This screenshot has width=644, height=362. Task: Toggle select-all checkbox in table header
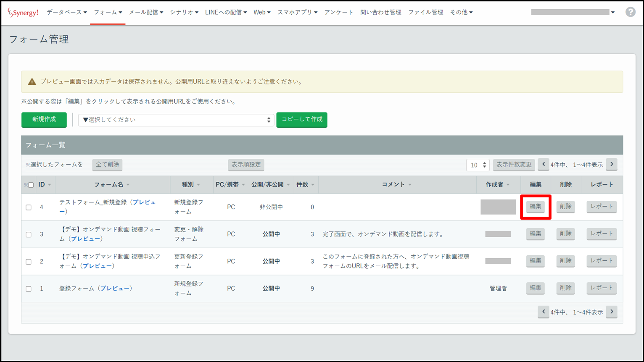[x=31, y=185]
